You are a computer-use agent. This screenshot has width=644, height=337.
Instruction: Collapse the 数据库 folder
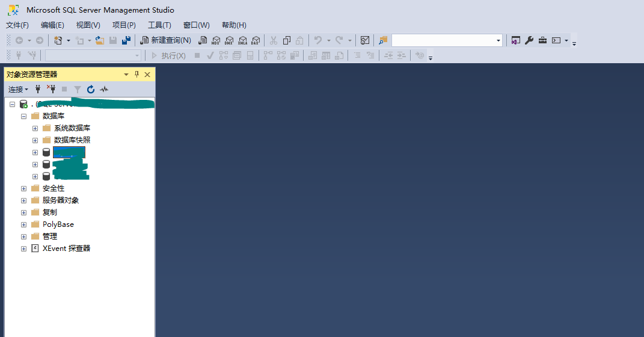click(x=24, y=116)
